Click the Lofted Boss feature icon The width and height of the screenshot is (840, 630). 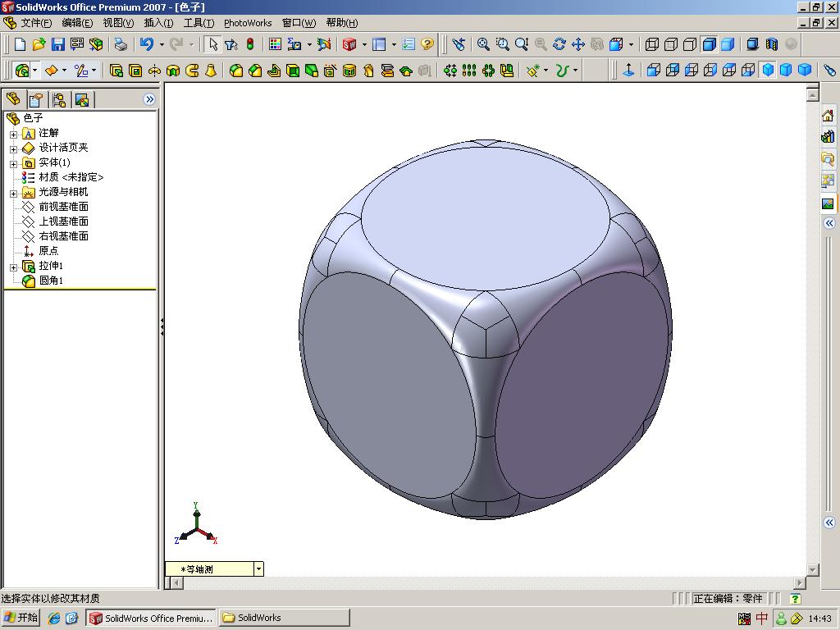pos(211,71)
